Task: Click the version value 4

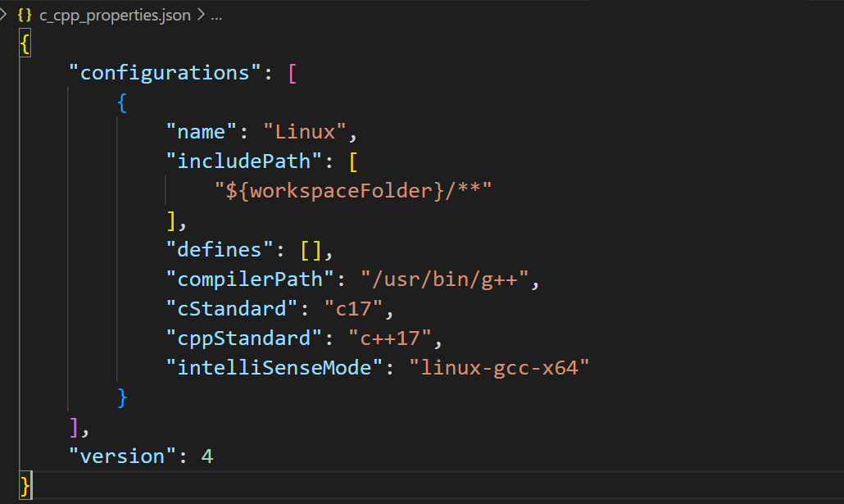Action: [x=207, y=456]
